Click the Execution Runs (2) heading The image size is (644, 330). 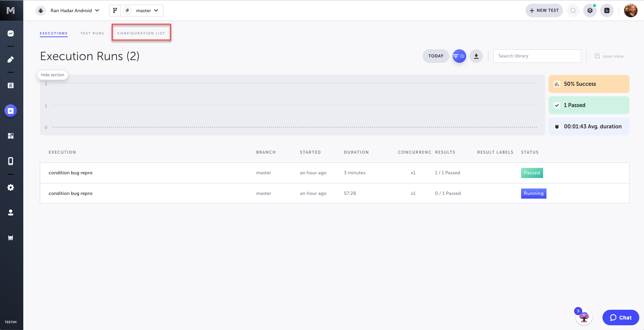tap(90, 56)
